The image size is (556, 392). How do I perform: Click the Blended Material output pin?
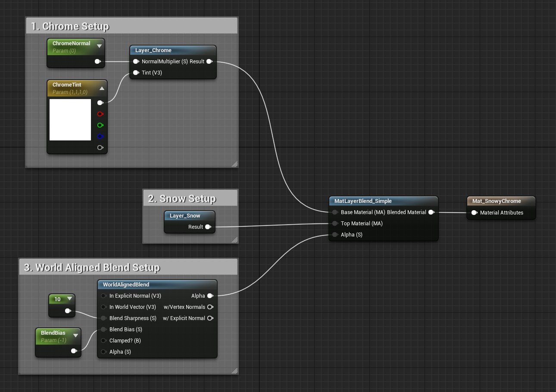[x=431, y=212]
